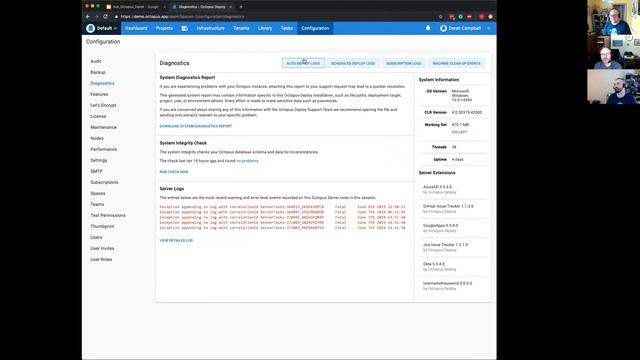This screenshot has width=640, height=360.
Task: Select Diagnostics in the sidebar
Action: click(x=102, y=83)
